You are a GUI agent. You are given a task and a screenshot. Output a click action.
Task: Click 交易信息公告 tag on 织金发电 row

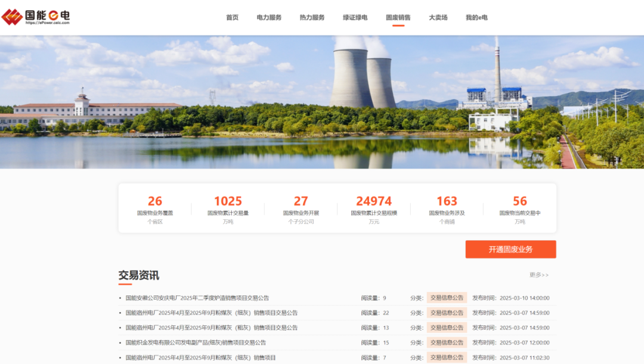pos(447,343)
